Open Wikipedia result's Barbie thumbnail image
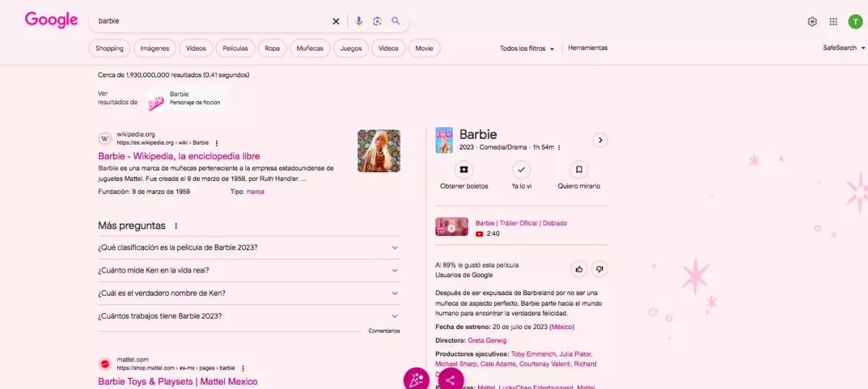Image resolution: width=868 pixels, height=389 pixels. pos(379,151)
